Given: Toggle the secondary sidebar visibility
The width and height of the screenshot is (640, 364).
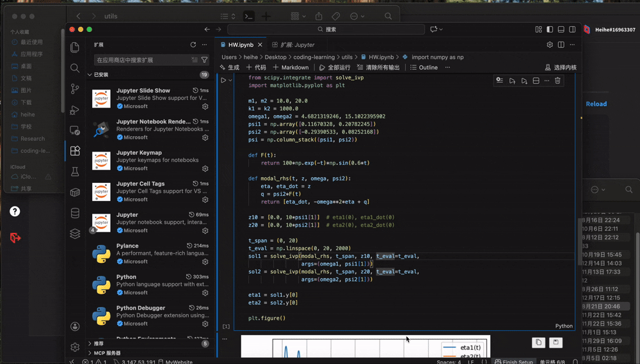Looking at the screenshot, I should point(572,29).
